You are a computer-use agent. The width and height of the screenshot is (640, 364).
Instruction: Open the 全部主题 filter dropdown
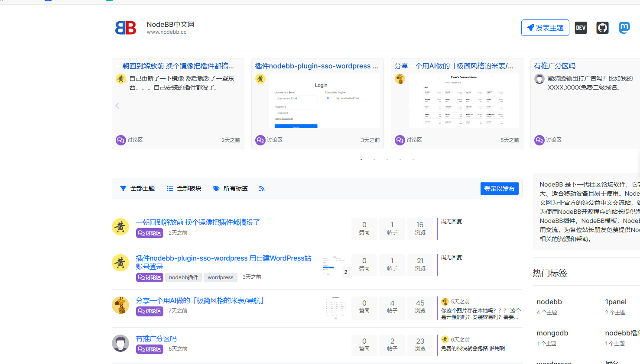(x=137, y=189)
